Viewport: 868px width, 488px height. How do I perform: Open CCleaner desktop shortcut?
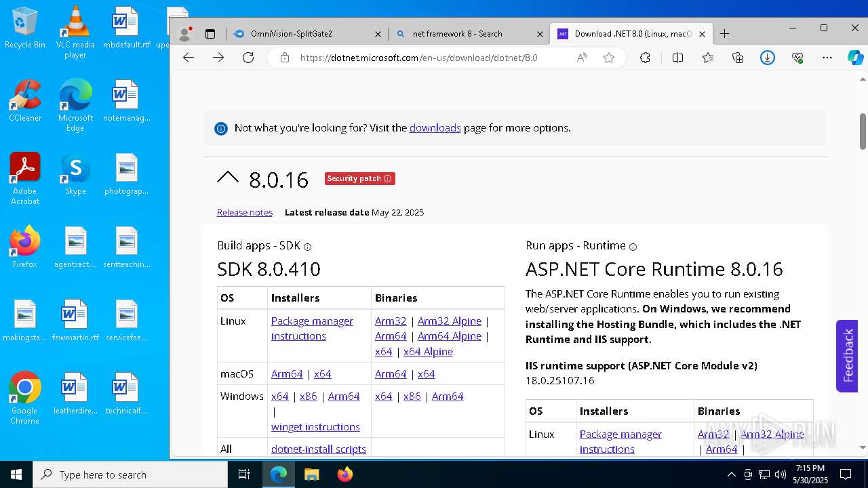pyautogui.click(x=25, y=101)
